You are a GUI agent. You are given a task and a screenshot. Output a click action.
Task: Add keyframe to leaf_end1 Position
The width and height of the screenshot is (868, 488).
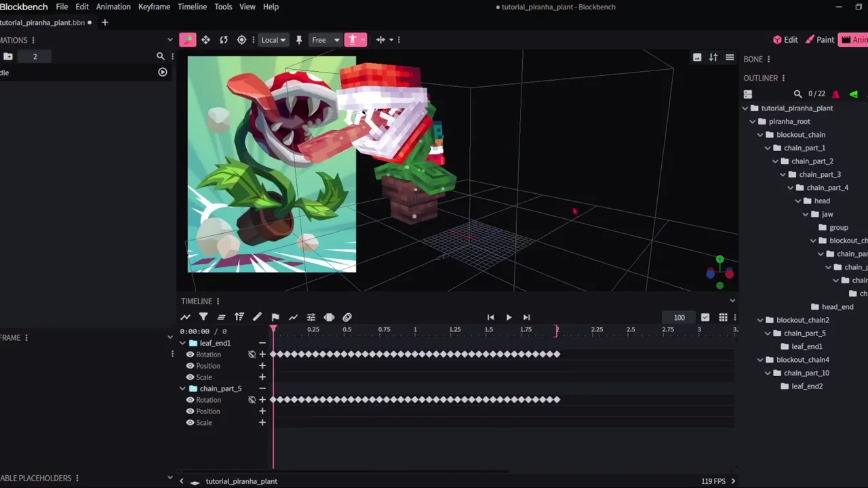pyautogui.click(x=262, y=366)
